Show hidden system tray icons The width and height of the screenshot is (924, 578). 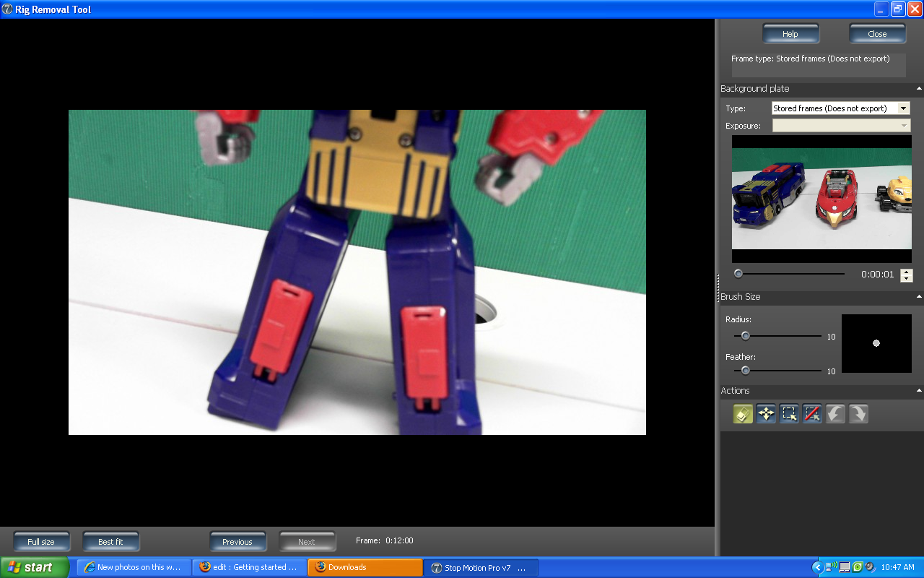click(x=817, y=567)
